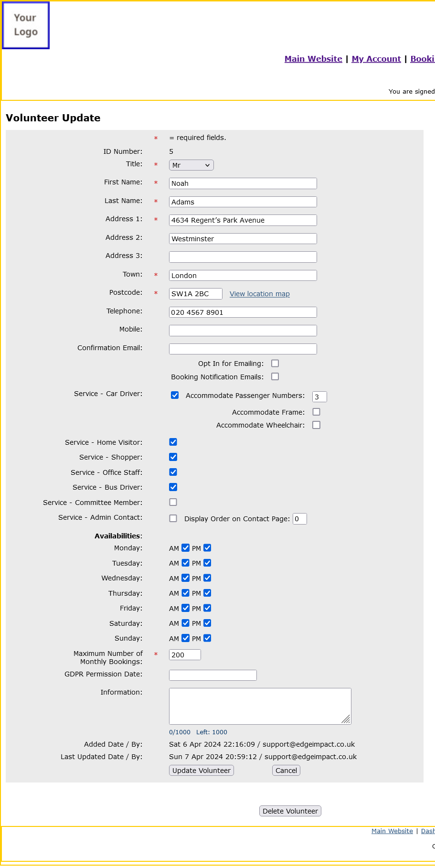Screen dimensions: 435x868
Task: Uncheck Monday AM availability
Action: [186, 548]
